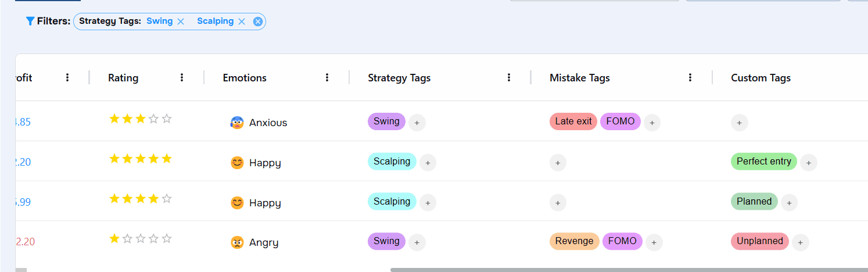Image resolution: width=868 pixels, height=272 pixels.
Task: Add custom tag in Anxious row
Action: point(739,123)
